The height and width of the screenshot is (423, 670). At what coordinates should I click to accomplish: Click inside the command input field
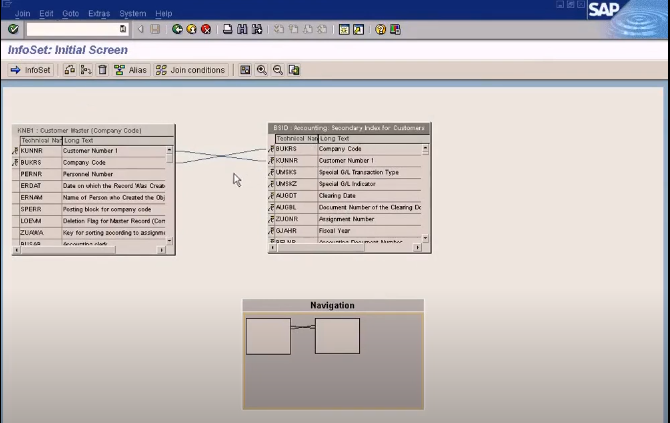(73, 29)
